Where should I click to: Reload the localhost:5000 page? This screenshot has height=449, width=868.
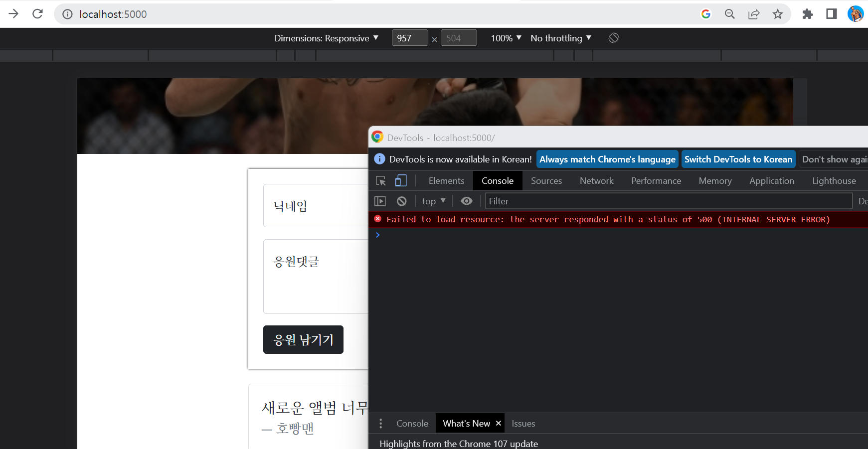[37, 14]
